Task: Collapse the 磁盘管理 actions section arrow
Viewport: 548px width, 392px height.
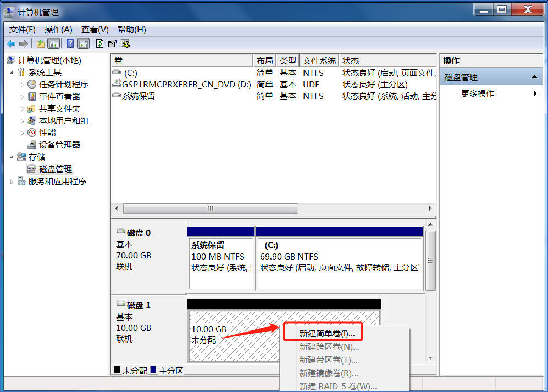Action: coord(534,77)
